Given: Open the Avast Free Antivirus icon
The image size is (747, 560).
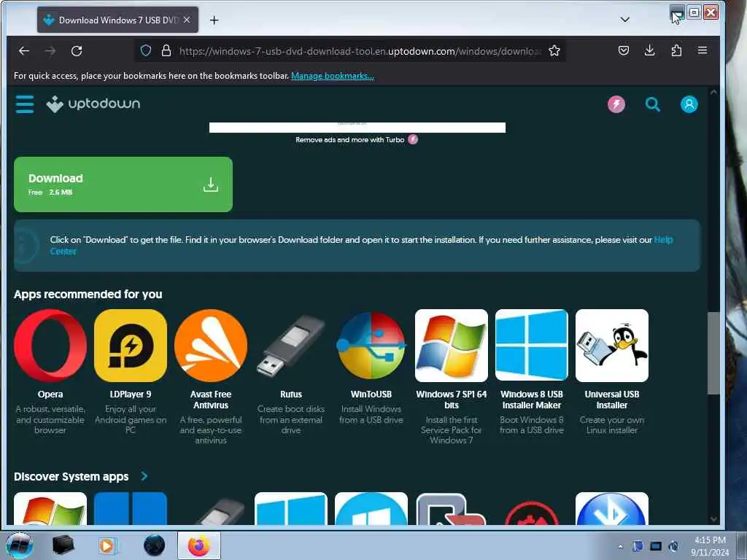Looking at the screenshot, I should click(x=211, y=346).
